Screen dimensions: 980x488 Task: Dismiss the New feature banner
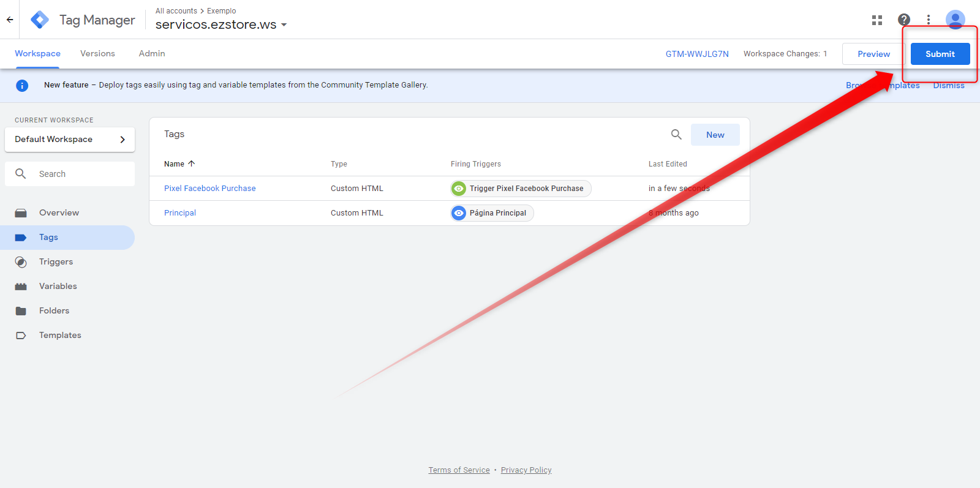click(949, 86)
